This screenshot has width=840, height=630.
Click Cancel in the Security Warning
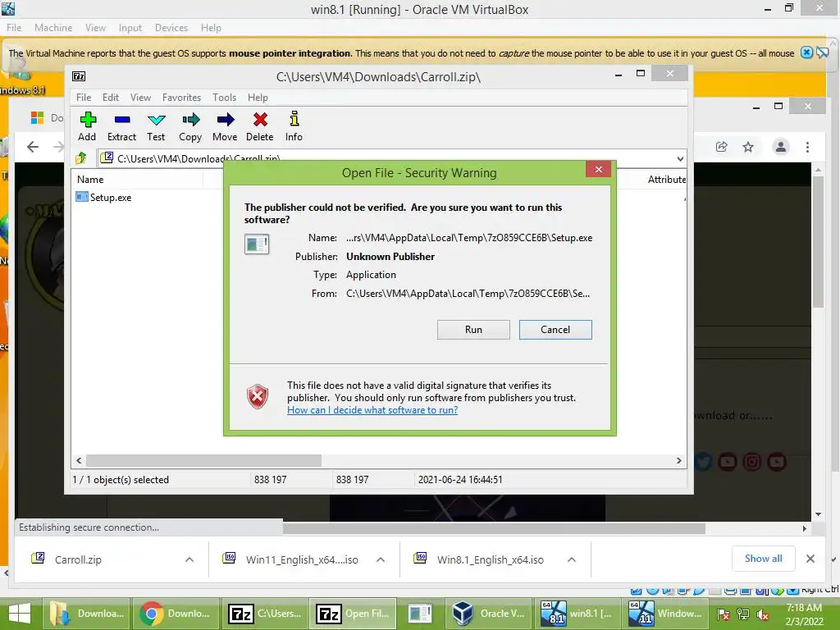click(555, 330)
